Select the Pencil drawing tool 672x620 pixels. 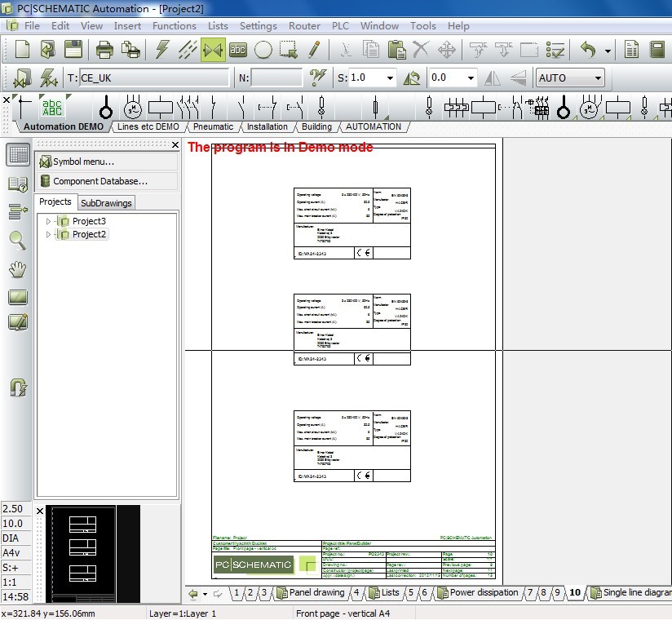pyautogui.click(x=314, y=50)
